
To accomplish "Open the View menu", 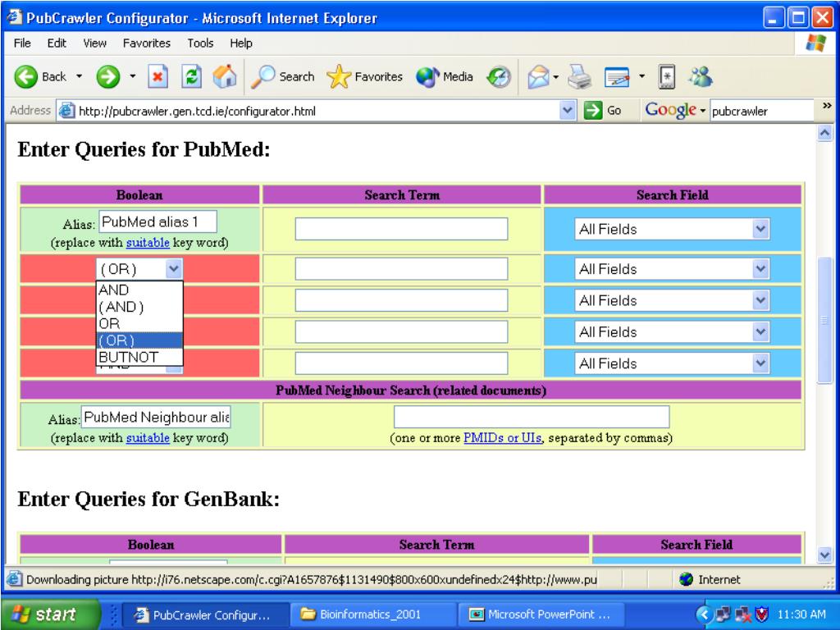I will (94, 43).
